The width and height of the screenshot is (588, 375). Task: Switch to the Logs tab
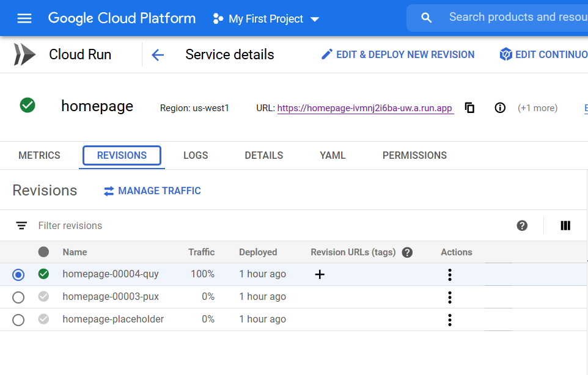click(196, 155)
